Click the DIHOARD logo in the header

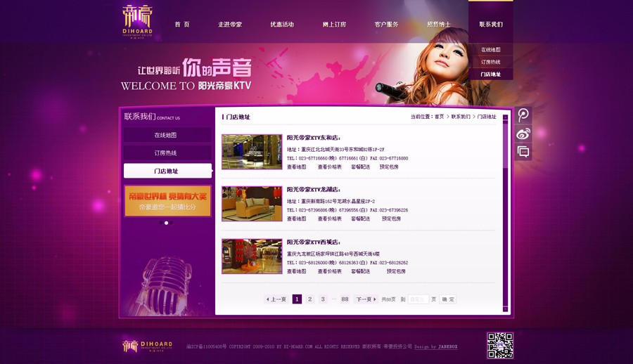click(x=138, y=21)
